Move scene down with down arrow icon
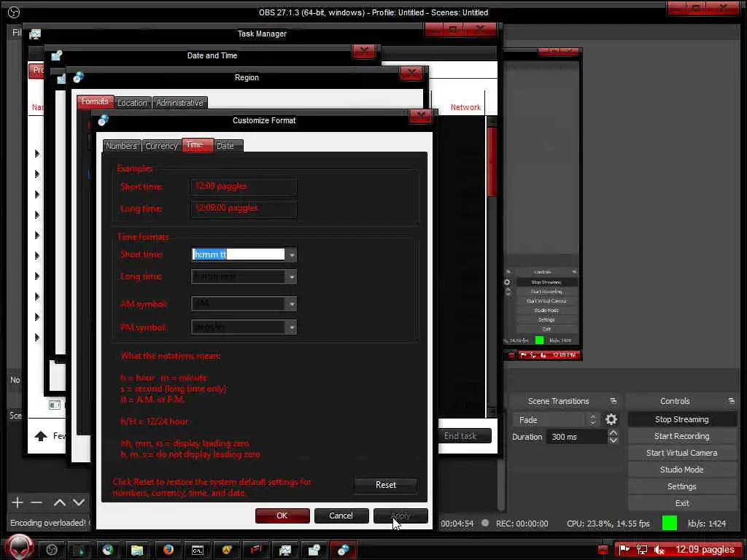747x560 pixels. (79, 502)
